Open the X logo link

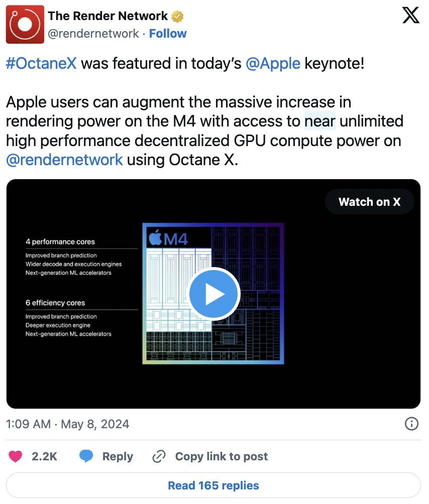(411, 17)
